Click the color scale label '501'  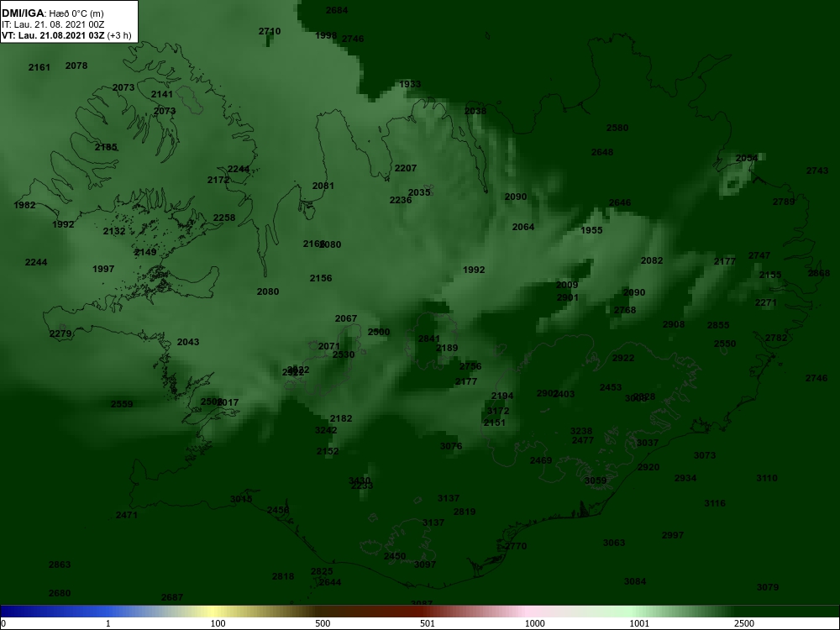[x=427, y=623]
